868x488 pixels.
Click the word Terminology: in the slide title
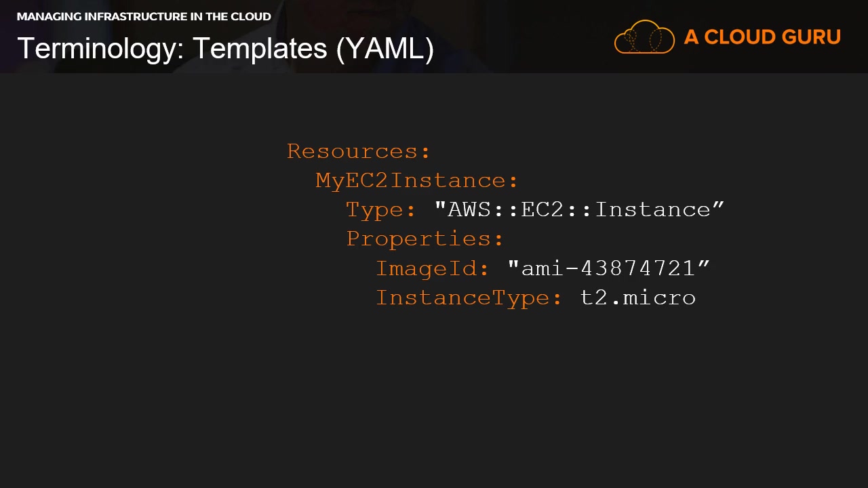click(x=101, y=49)
